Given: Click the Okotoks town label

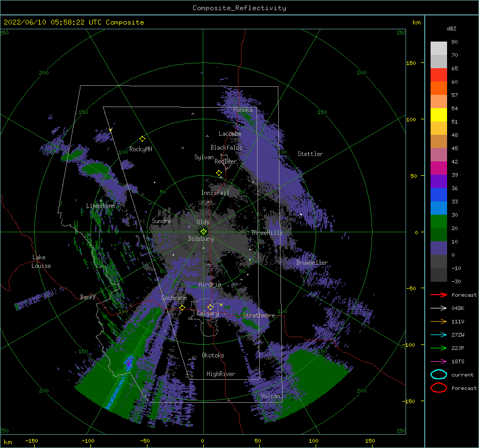Looking at the screenshot, I should [213, 355].
